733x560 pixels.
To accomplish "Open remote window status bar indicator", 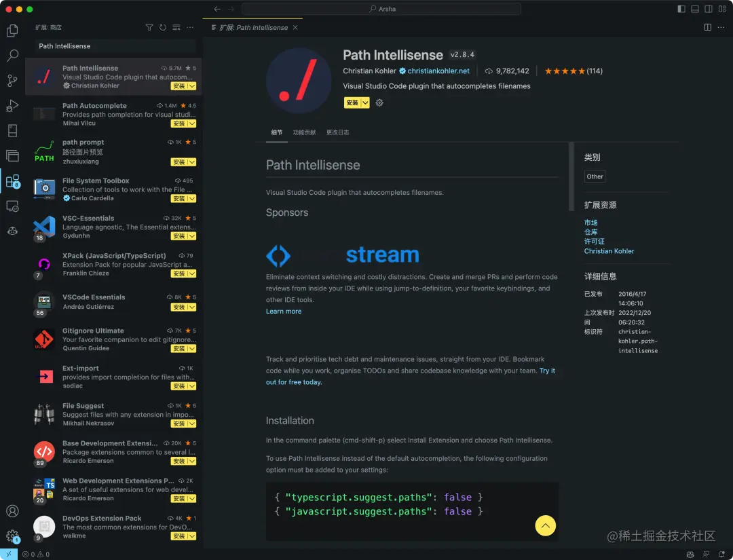I will (8, 555).
